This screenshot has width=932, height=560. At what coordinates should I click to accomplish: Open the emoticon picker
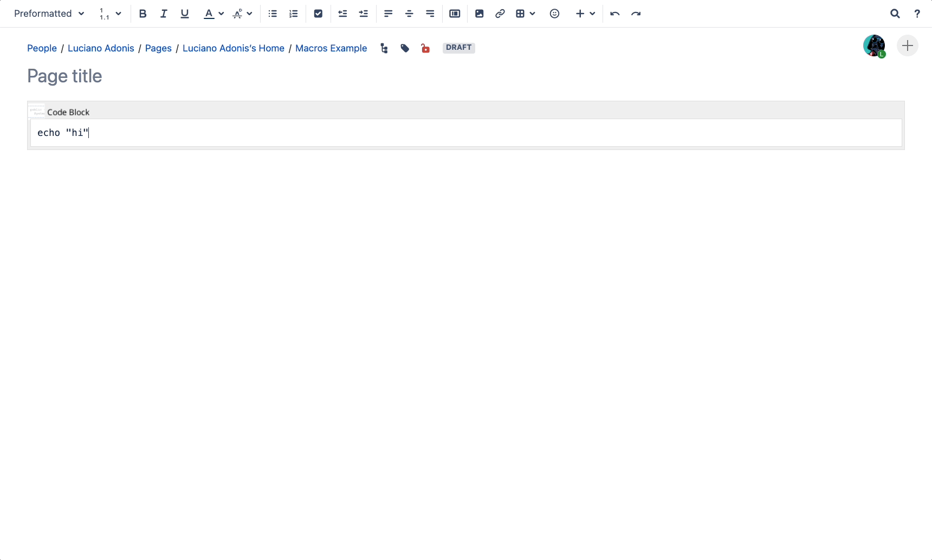(x=554, y=14)
